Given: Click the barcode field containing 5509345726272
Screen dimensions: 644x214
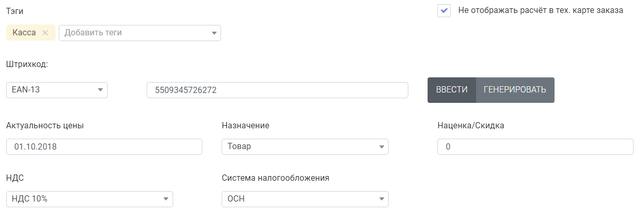Looking at the screenshot, I should coord(278,90).
